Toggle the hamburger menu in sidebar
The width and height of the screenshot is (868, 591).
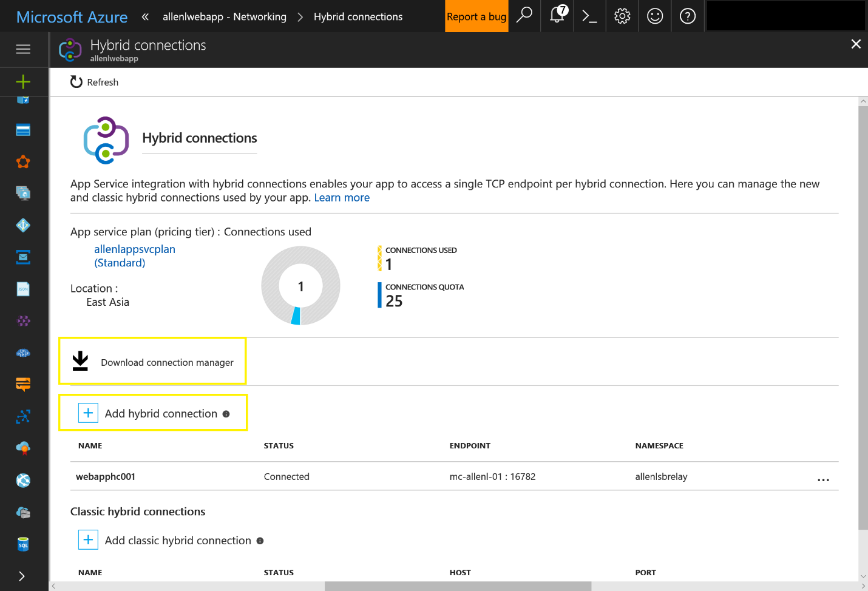point(23,49)
